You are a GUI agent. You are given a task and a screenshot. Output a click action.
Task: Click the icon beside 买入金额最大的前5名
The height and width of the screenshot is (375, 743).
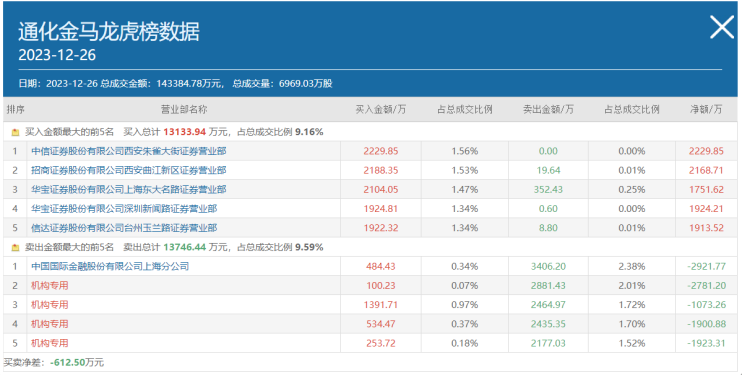pyautogui.click(x=16, y=132)
